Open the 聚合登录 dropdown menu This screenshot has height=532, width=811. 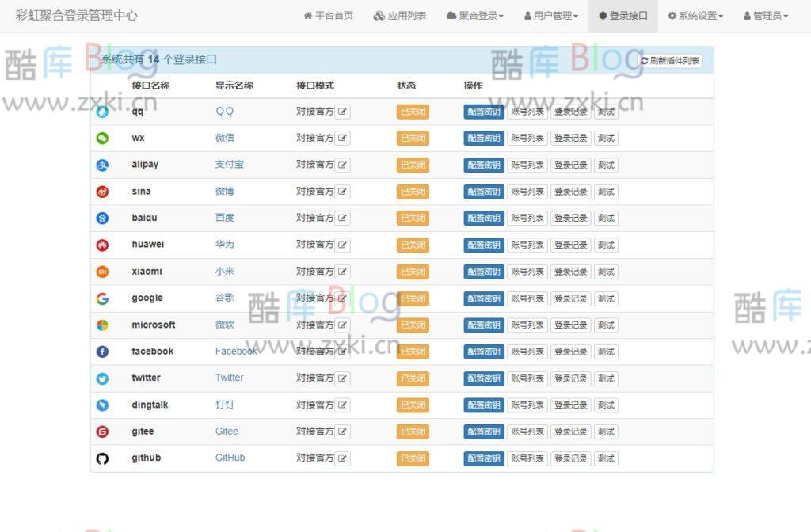[x=474, y=15]
